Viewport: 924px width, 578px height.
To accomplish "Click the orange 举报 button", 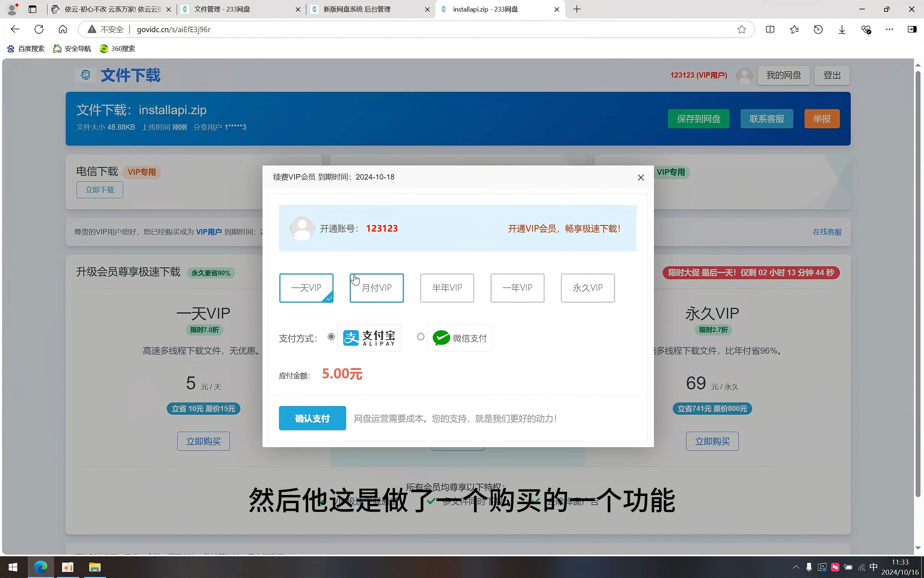I will (822, 119).
